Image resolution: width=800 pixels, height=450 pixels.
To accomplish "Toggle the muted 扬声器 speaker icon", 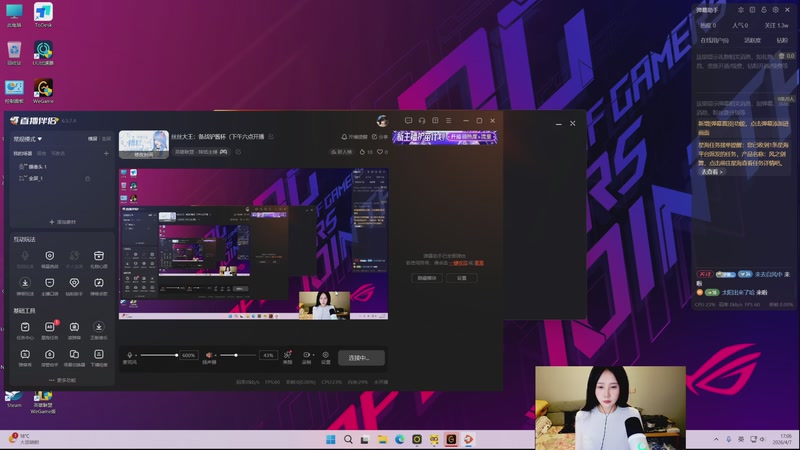I will [209, 355].
